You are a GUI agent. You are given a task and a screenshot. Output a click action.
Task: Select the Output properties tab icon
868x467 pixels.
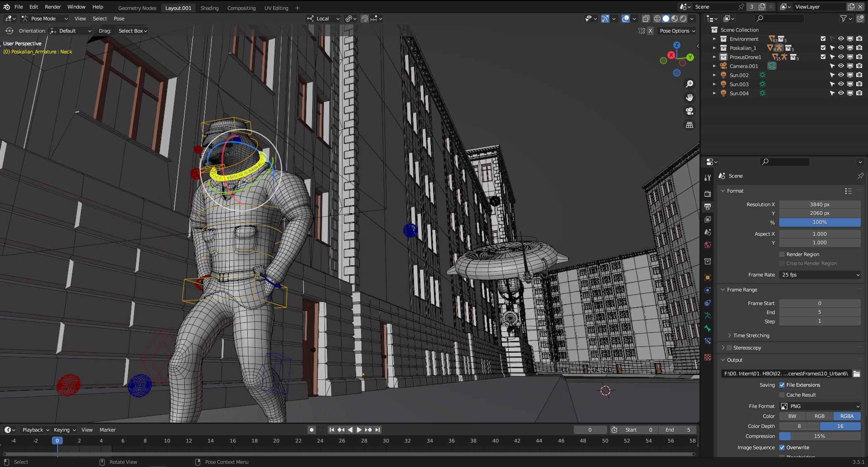click(x=708, y=206)
